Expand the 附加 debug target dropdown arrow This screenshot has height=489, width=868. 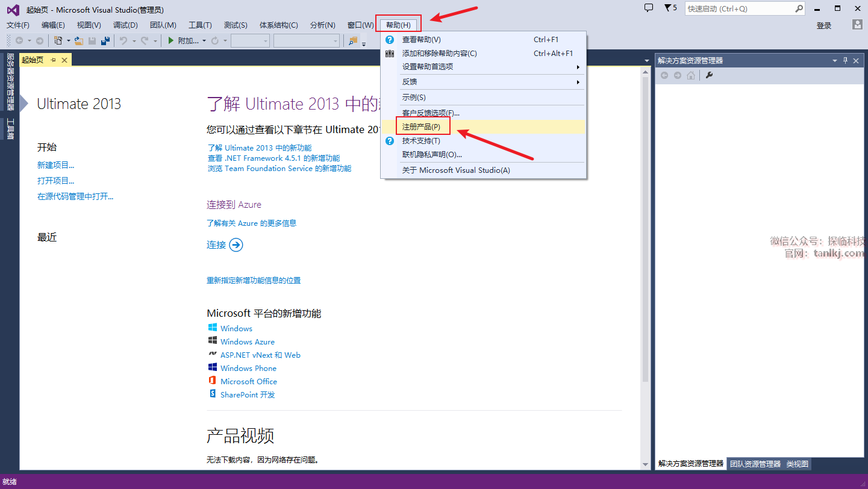pos(204,40)
